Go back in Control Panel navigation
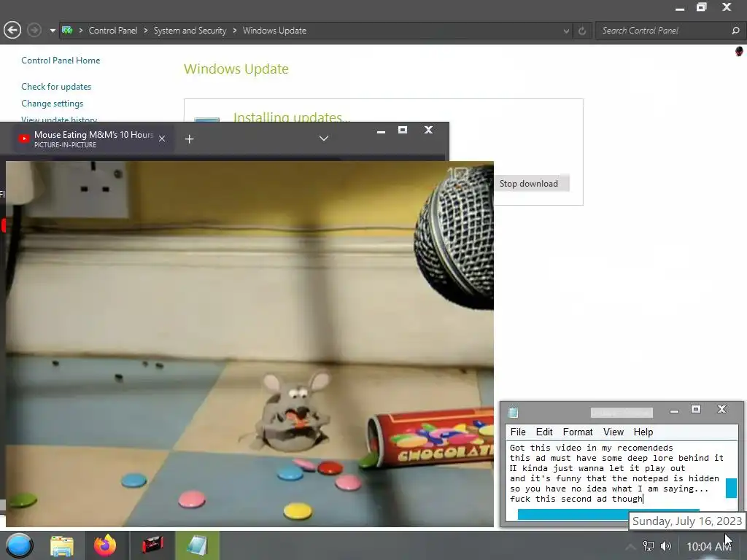Viewport: 747px width, 560px height. [x=12, y=31]
